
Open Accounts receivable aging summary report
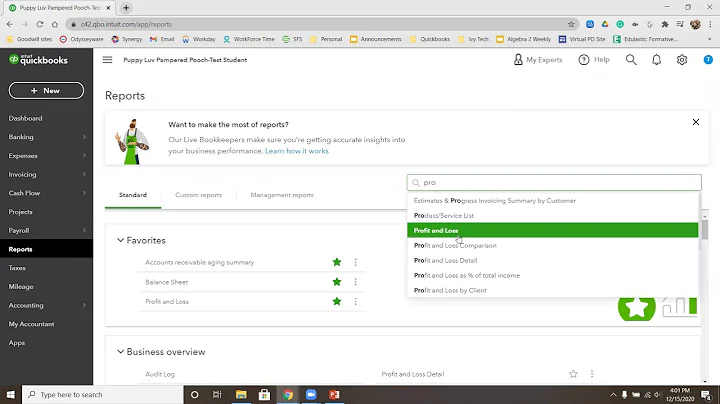(200, 263)
